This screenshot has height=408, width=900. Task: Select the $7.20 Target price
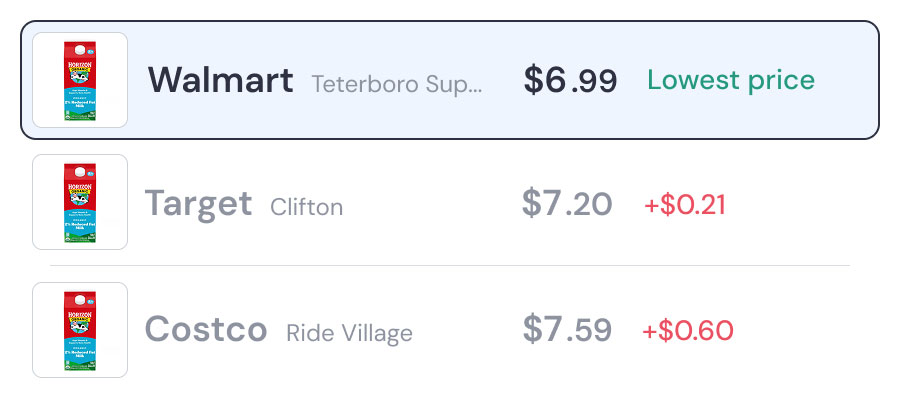point(566,204)
